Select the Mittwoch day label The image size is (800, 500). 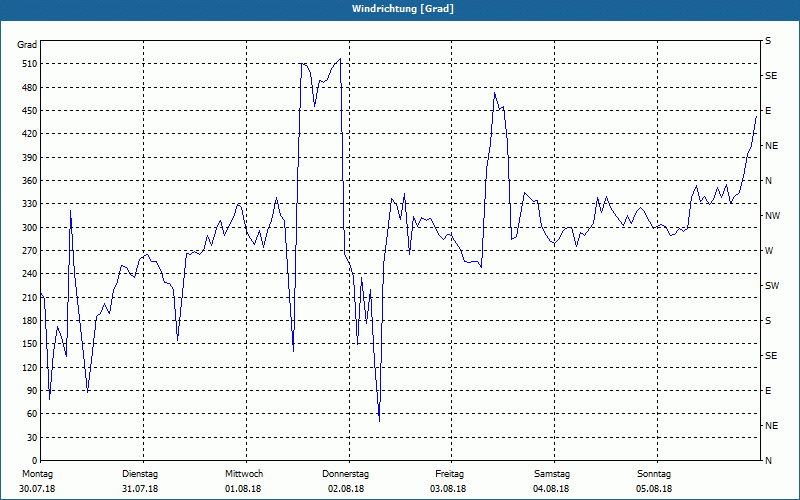244,474
